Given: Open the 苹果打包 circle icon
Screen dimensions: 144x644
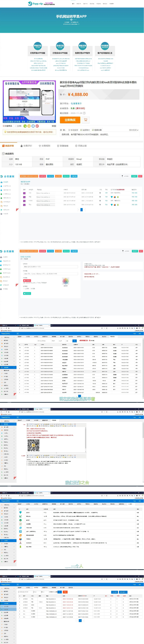Looking at the screenshot, I should click(37, 46).
